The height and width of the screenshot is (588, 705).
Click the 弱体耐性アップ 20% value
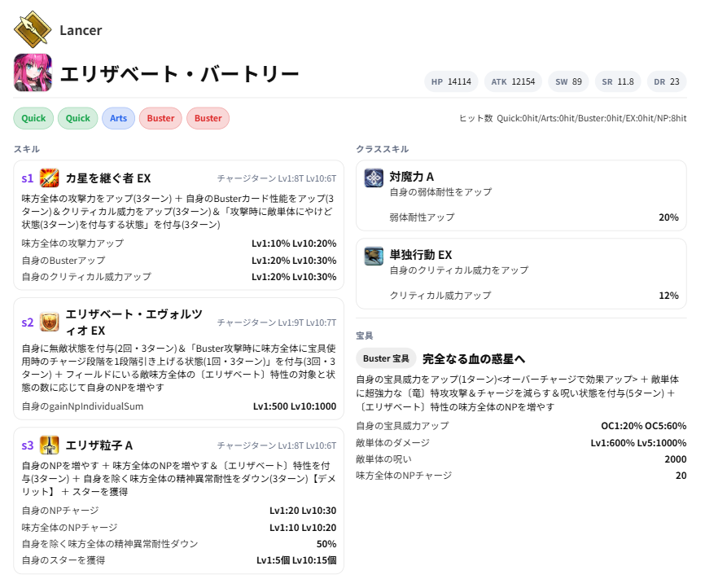[668, 217]
